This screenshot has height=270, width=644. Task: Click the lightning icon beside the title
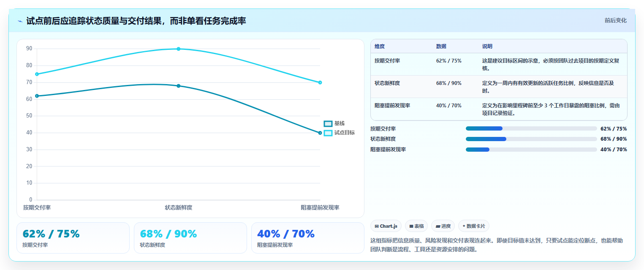coord(20,21)
